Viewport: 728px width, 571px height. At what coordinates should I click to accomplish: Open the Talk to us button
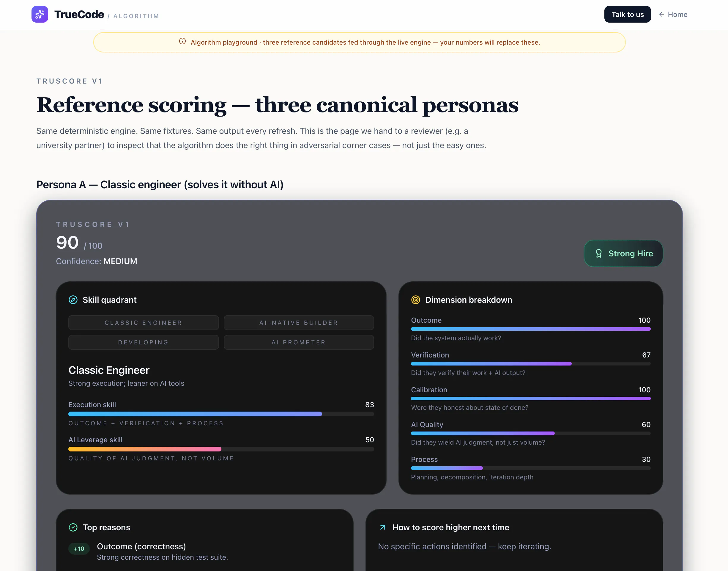click(628, 14)
